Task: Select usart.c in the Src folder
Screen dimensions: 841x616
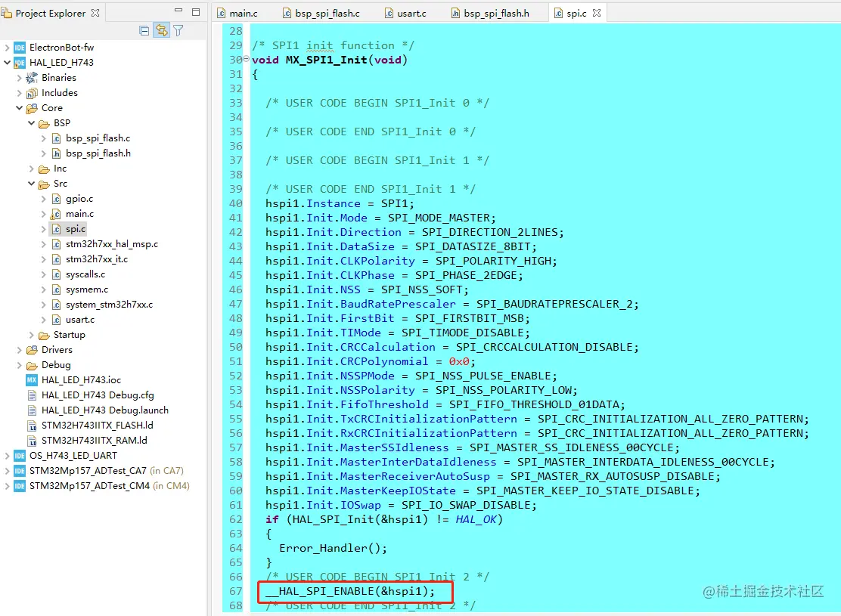Action: (80, 319)
